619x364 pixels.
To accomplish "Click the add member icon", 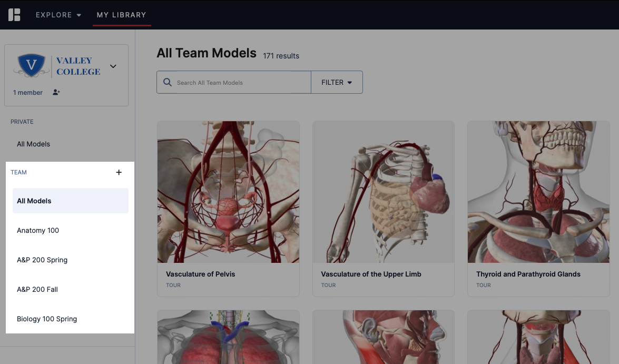I will 56,92.
